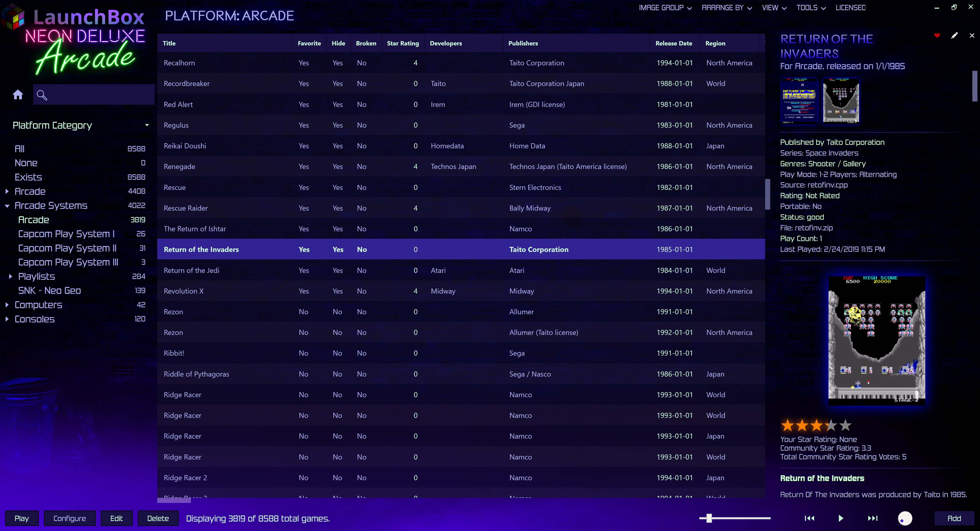Go to the Home view icon
This screenshot has width=980, height=531.
18,94
